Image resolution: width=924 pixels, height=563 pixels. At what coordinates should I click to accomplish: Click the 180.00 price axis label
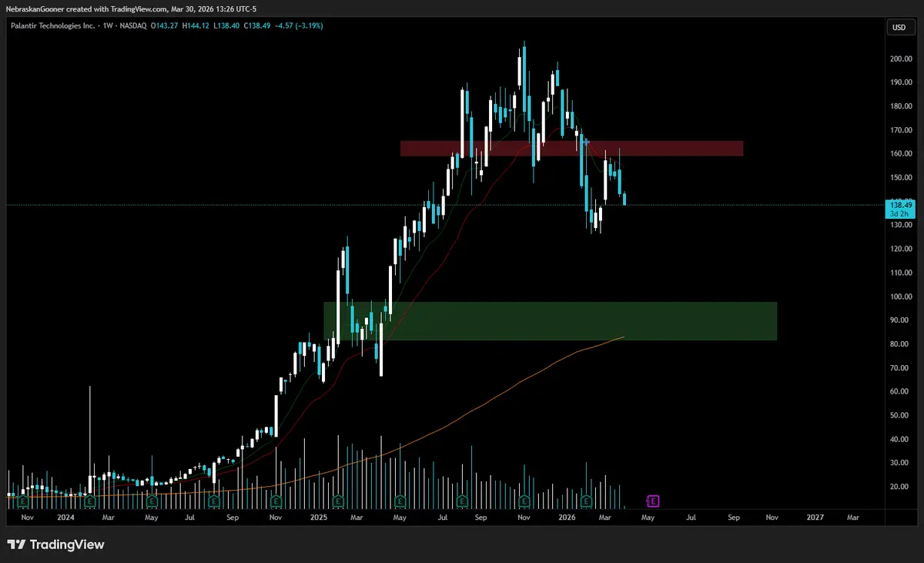901,106
